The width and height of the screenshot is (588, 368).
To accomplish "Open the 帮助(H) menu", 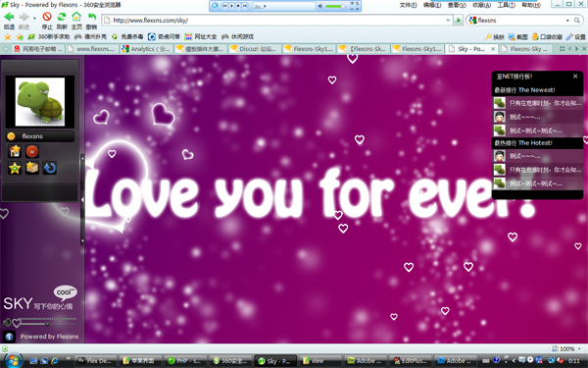I will tap(531, 5).
